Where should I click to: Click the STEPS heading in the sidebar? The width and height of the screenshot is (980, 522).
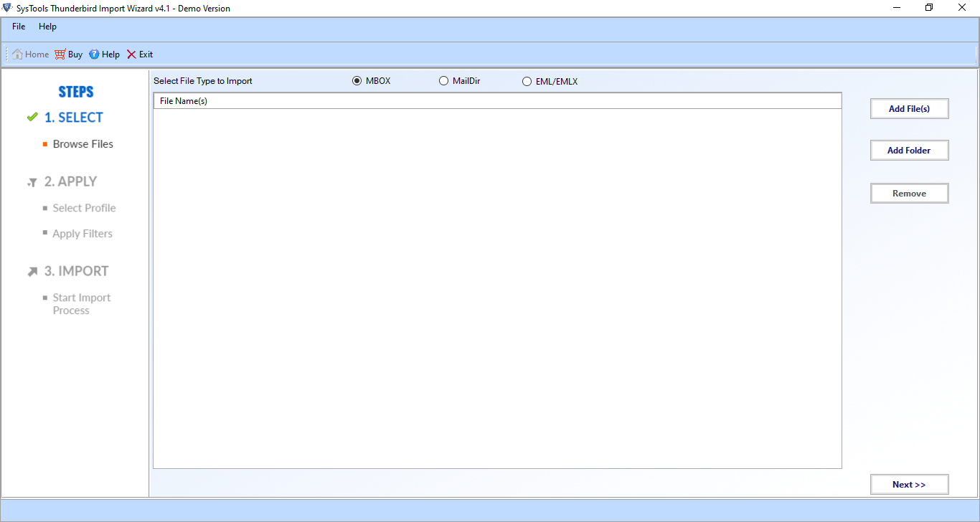pos(76,92)
